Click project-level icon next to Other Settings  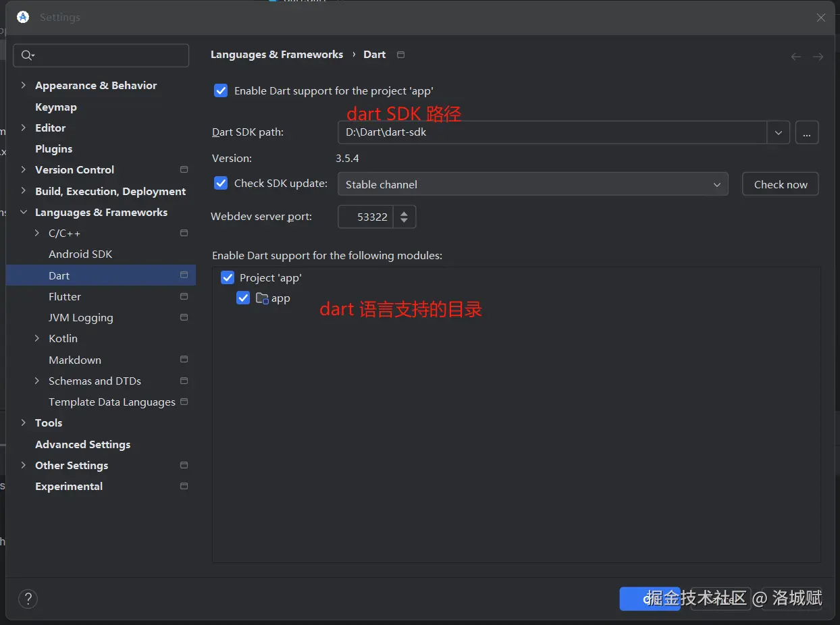tap(184, 465)
